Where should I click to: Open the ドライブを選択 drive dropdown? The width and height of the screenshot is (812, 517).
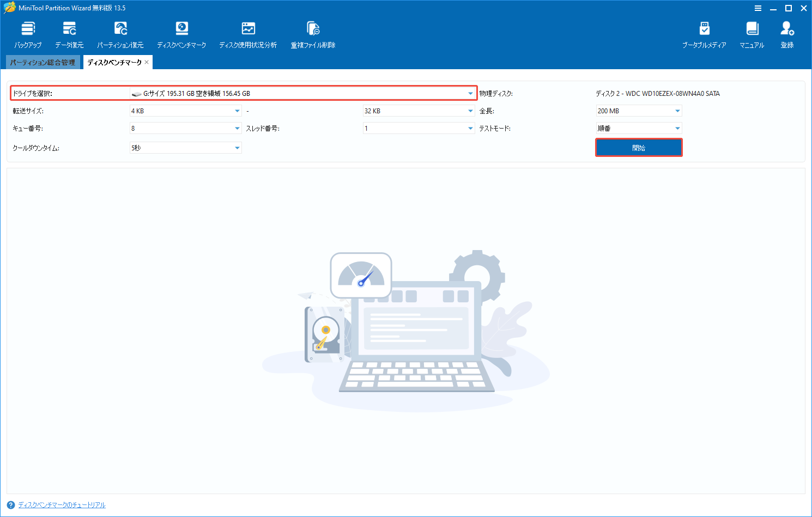tap(470, 93)
